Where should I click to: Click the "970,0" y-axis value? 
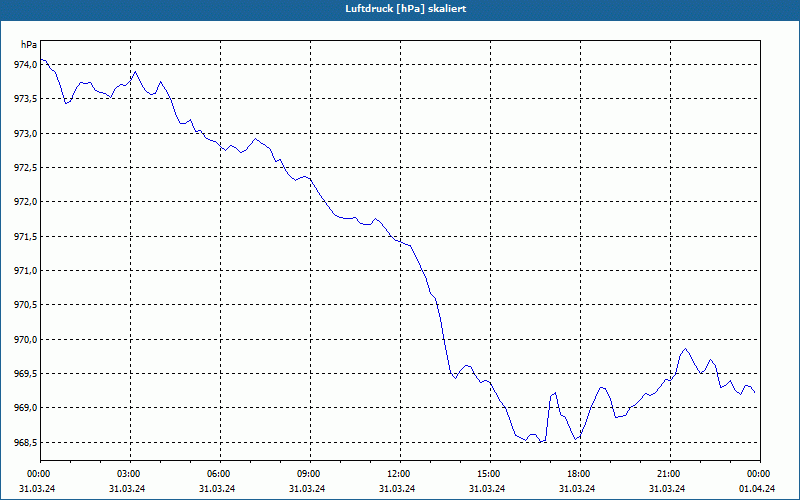click(25, 340)
